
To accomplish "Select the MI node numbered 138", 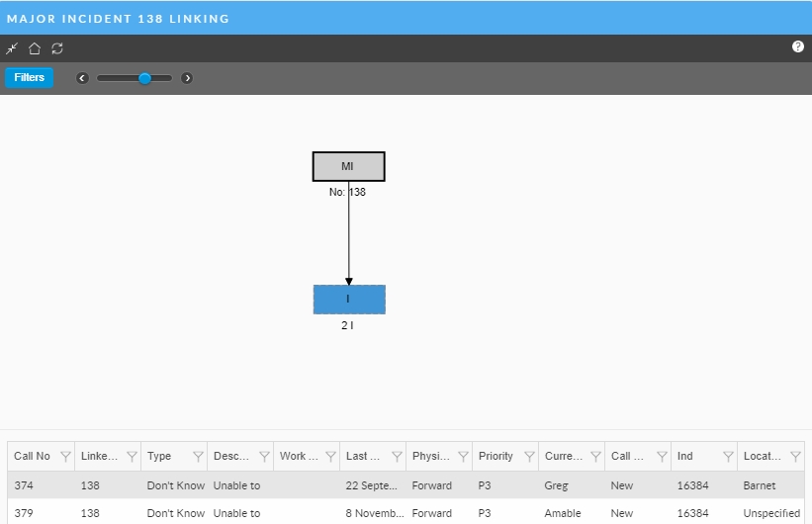I will pos(348,166).
